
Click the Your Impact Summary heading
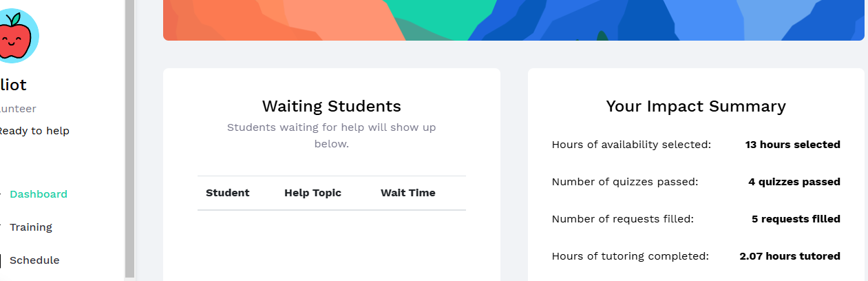coord(695,106)
